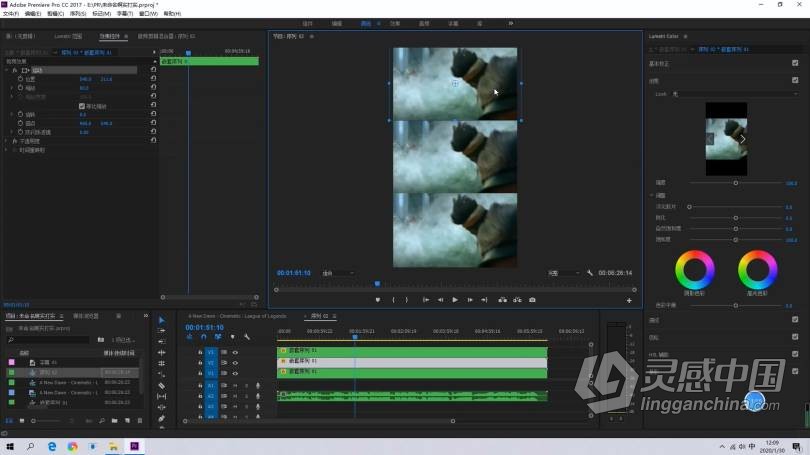Open Button Editor plus icon
This screenshot has width=810, height=455.
coord(629,300)
